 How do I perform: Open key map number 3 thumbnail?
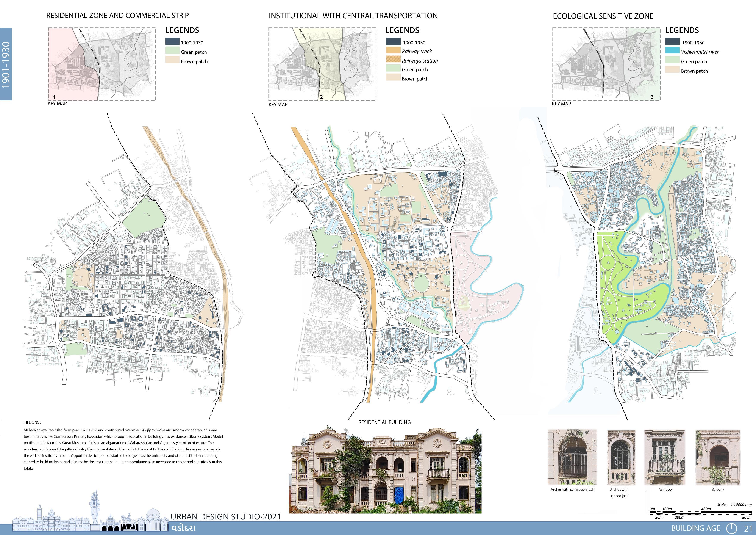point(606,64)
